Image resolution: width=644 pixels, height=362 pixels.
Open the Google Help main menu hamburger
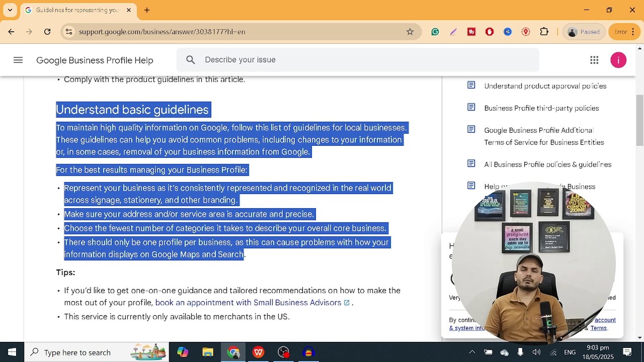[18, 60]
